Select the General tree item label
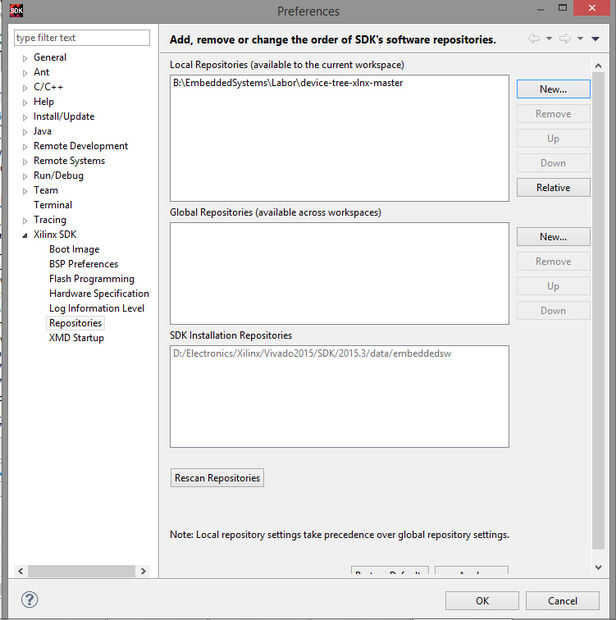616x620 pixels. 50,57
